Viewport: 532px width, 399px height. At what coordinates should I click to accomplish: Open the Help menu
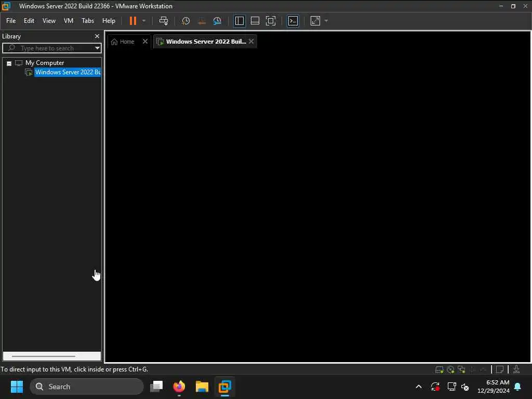(x=109, y=21)
